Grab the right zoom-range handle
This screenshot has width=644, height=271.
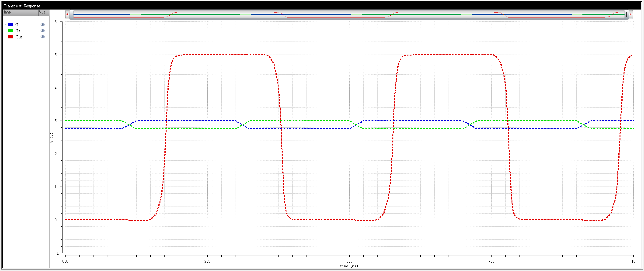pyautogui.click(x=627, y=14)
